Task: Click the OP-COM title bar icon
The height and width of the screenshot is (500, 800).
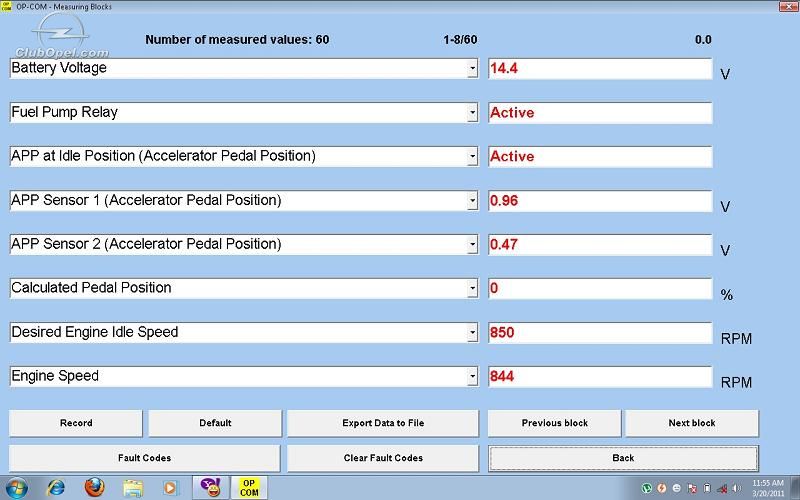Action: point(6,6)
